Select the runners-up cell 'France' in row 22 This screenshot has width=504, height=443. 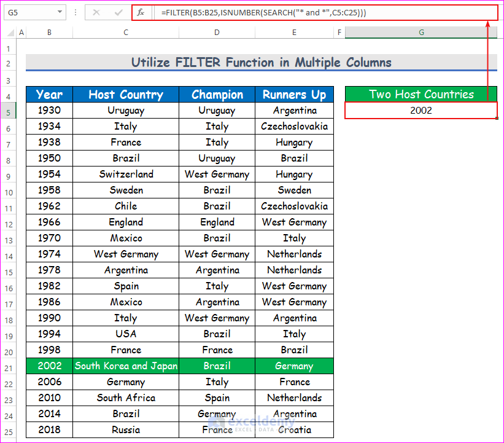pos(294,382)
